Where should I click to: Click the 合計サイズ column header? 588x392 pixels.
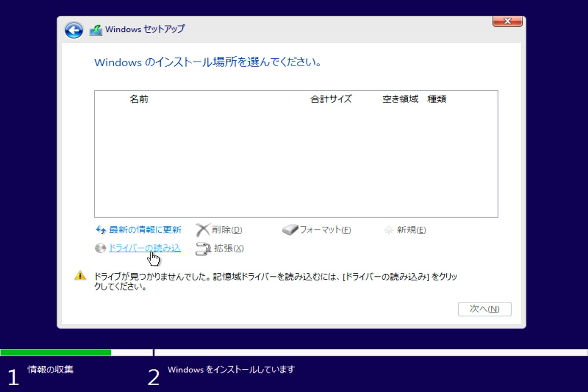331,99
